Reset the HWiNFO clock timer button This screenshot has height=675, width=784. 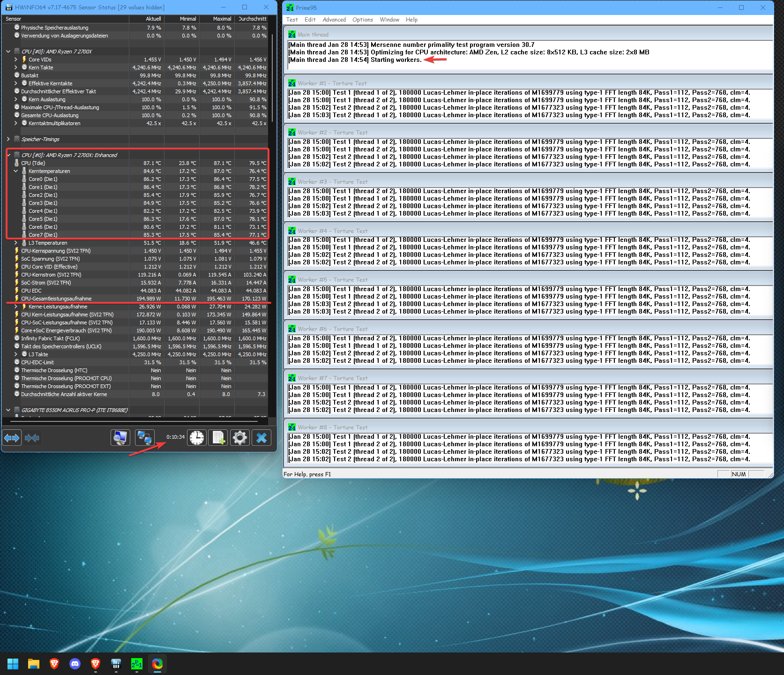pos(197,438)
